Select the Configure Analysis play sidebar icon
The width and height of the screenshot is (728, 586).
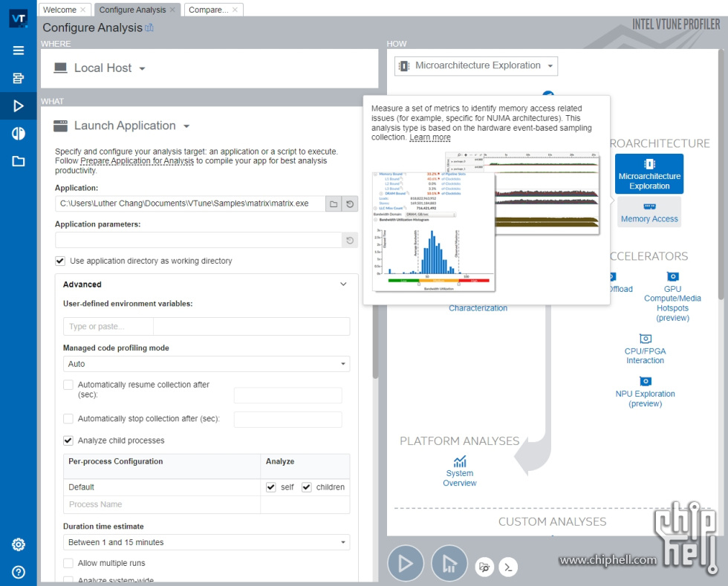click(18, 106)
